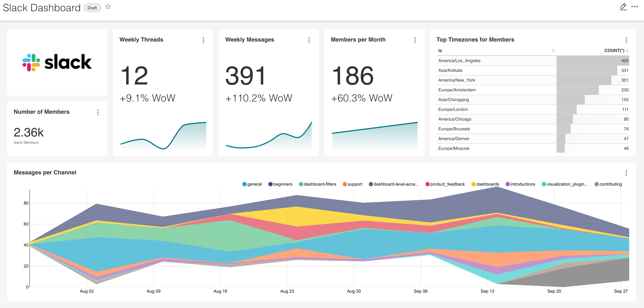The height and width of the screenshot is (308, 644).
Task: Star the Slack Dashboard as favorite
Action: click(108, 7)
